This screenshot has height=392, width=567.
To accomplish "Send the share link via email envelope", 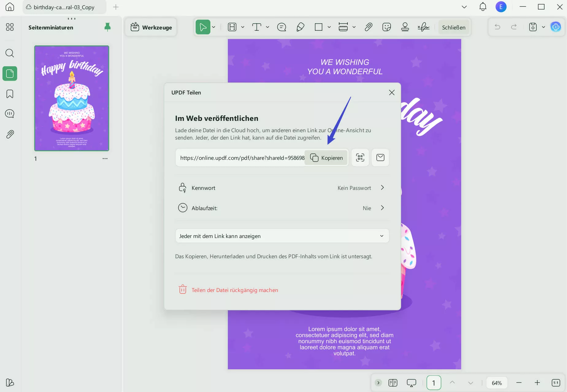I will pos(381,157).
